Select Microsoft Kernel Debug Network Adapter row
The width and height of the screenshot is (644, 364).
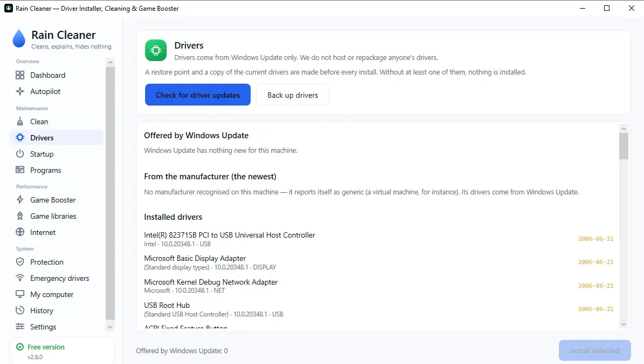(x=379, y=286)
